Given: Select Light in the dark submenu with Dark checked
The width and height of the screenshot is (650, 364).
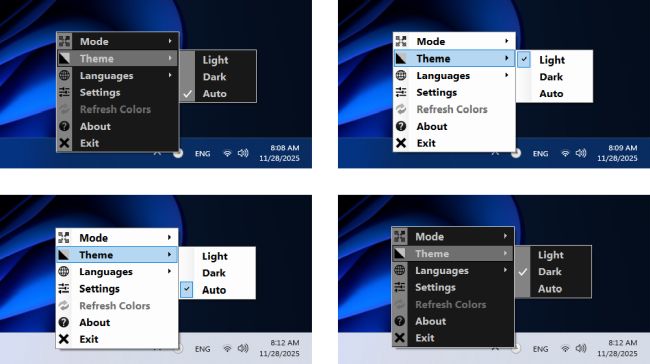Looking at the screenshot, I should (551, 255).
